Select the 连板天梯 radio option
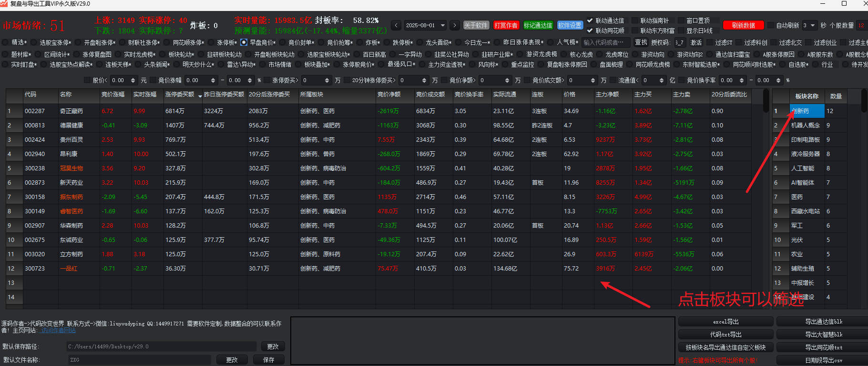The width and height of the screenshot is (868, 366). pos(100,64)
